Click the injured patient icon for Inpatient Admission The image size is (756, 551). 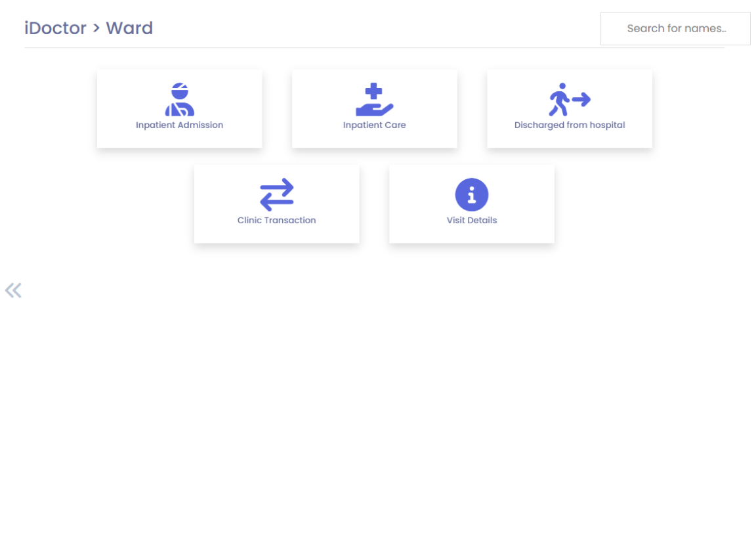pyautogui.click(x=179, y=100)
